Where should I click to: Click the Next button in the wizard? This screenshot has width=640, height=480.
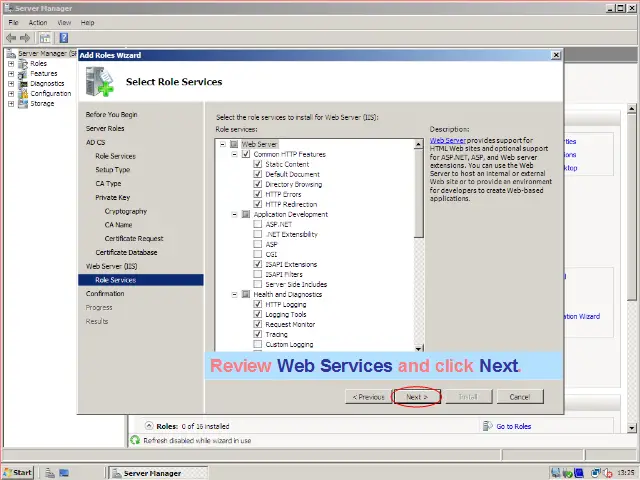[417, 397]
